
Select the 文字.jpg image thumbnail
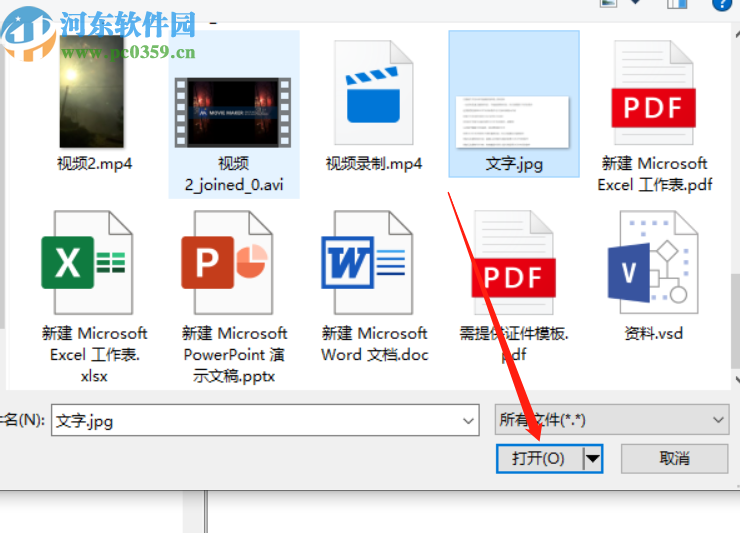(513, 122)
